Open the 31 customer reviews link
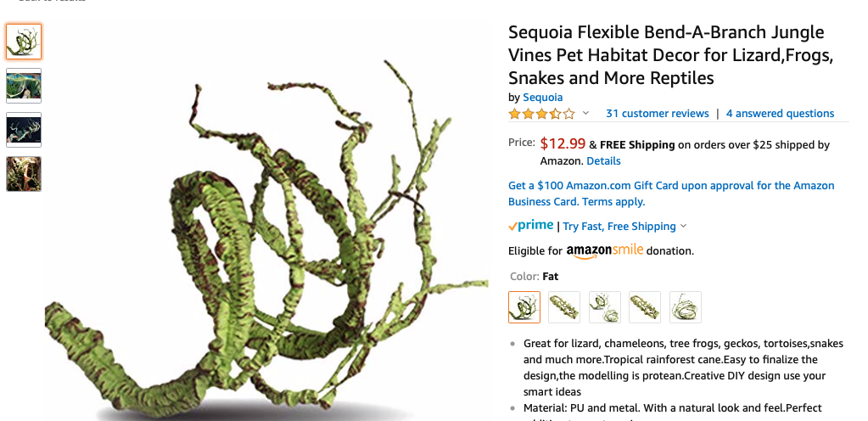868x421 pixels. [657, 114]
